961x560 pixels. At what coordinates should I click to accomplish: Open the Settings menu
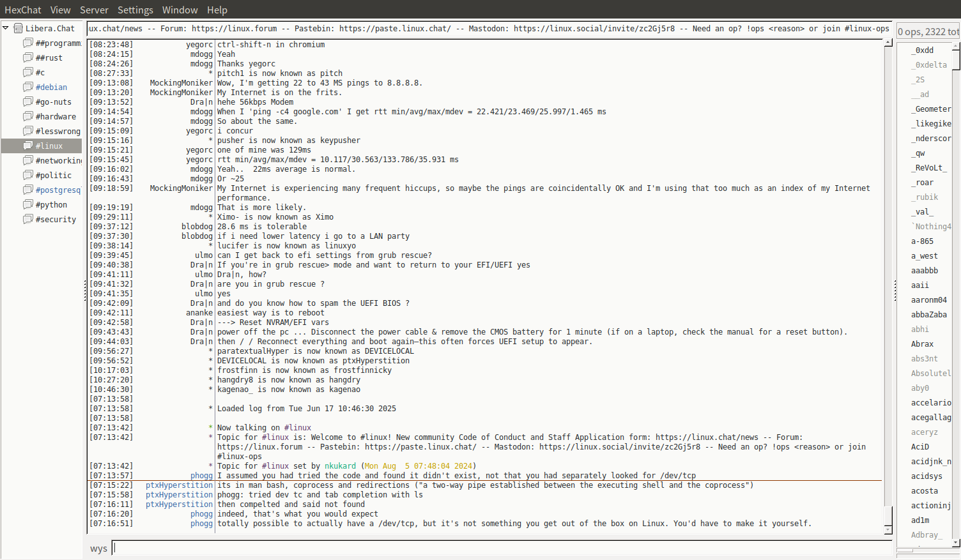135,10
